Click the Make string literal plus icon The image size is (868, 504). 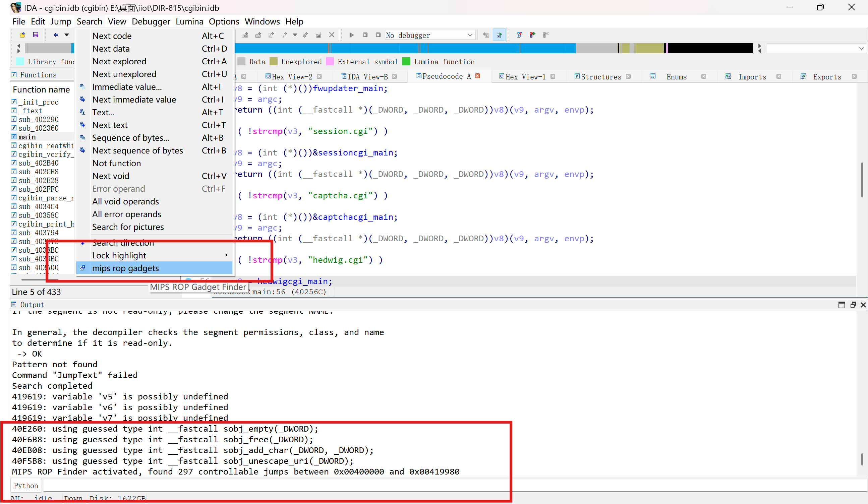coord(284,35)
